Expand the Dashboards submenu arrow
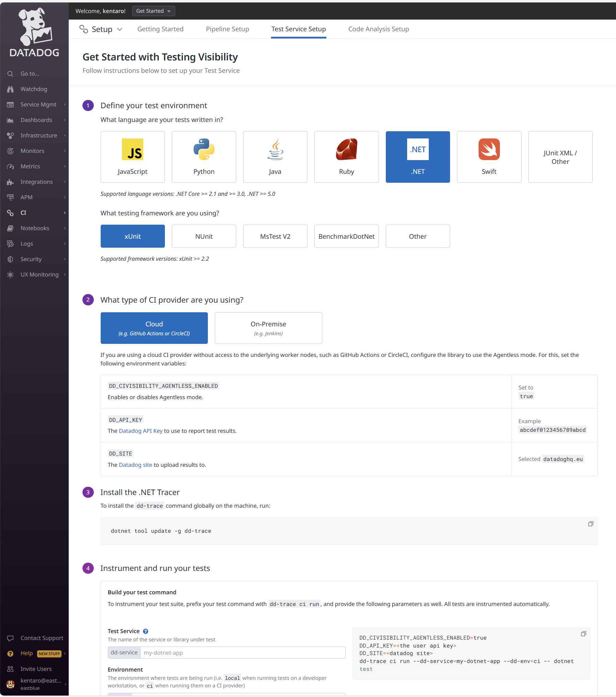 (65, 120)
